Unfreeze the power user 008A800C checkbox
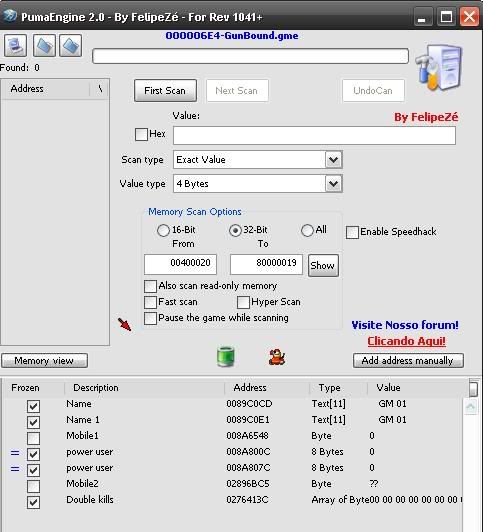Screen dimensions: 483x532 33,454
